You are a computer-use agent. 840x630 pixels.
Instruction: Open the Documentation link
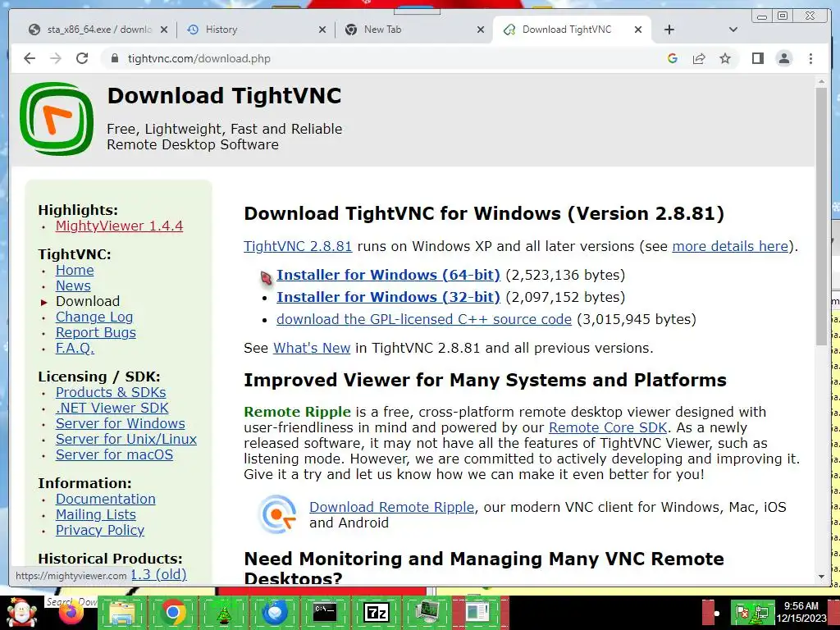coord(106,500)
